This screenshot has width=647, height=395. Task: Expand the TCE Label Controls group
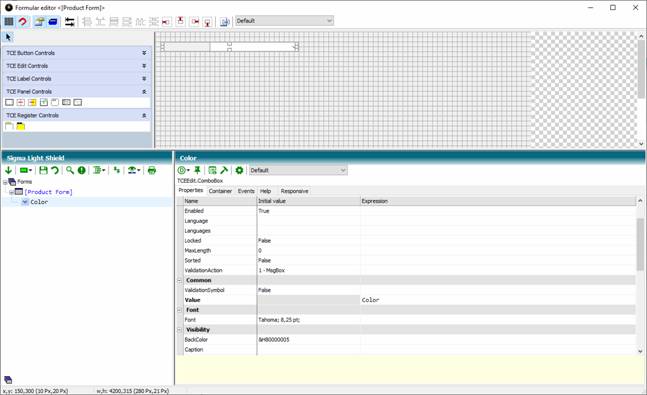point(144,78)
